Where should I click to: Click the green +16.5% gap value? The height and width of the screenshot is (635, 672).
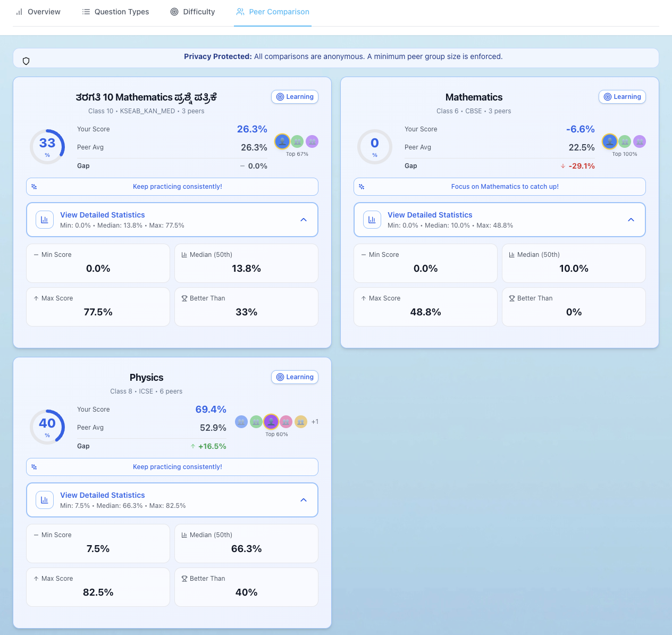coord(212,446)
